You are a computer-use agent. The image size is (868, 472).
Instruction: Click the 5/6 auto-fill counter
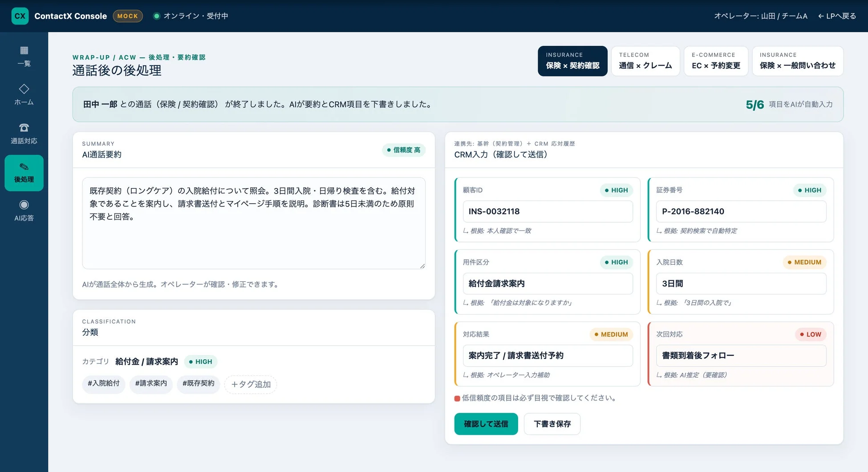pyautogui.click(x=754, y=105)
